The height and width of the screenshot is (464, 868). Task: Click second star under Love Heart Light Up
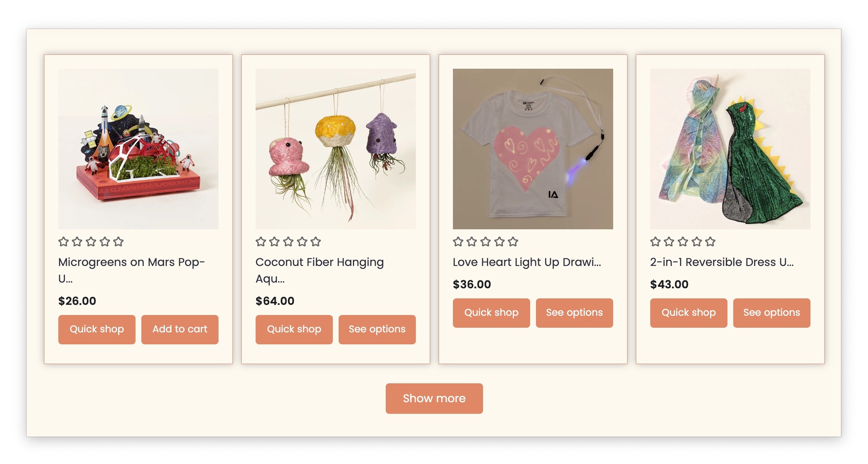tap(472, 242)
